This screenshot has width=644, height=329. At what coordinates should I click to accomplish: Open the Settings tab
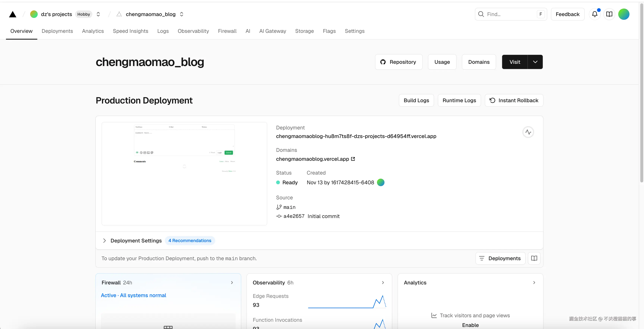point(354,31)
